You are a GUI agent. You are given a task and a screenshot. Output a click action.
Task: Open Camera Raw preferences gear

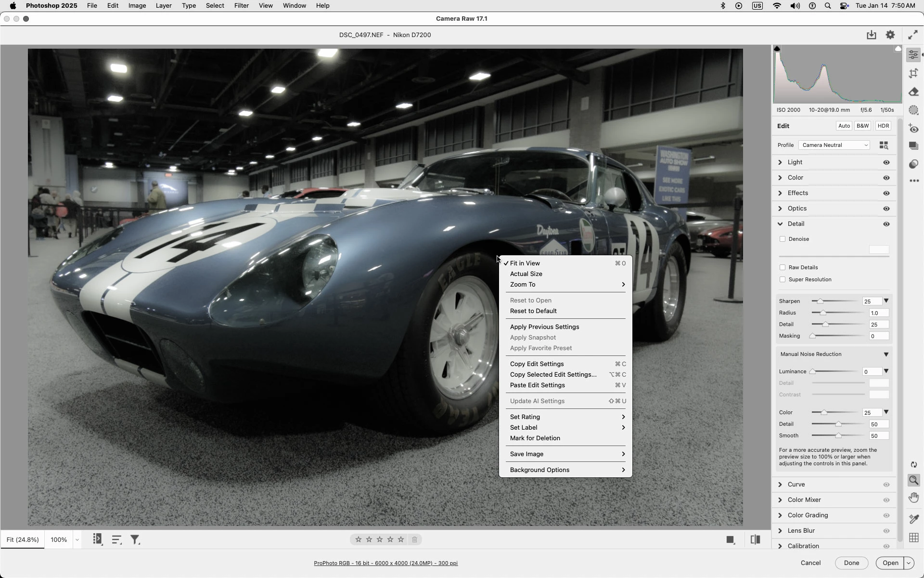[x=890, y=35]
